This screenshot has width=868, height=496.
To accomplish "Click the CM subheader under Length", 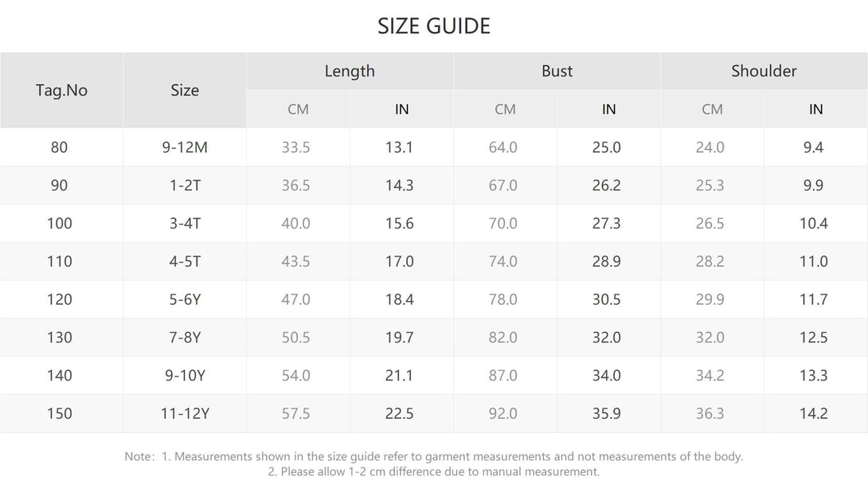I will [298, 109].
